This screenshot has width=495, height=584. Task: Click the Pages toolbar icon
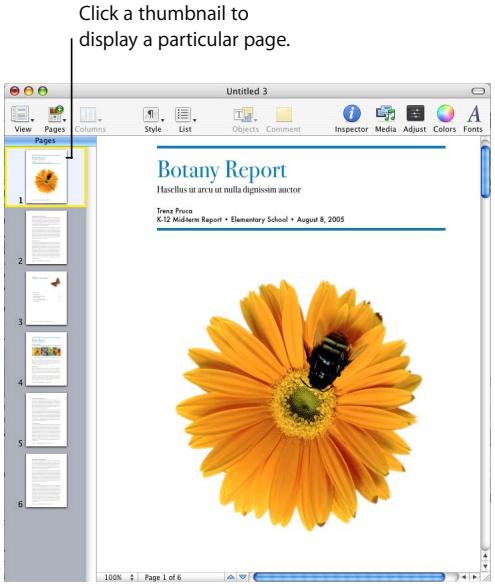[55, 114]
